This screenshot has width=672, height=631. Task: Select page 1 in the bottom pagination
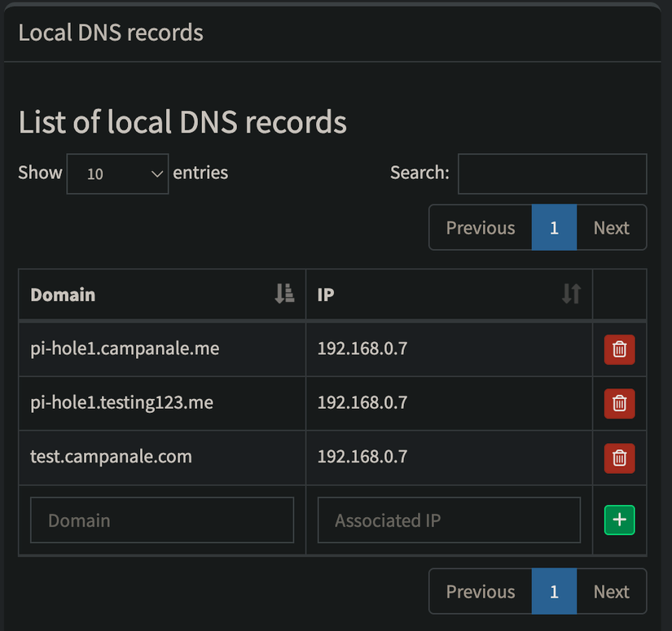(x=554, y=591)
